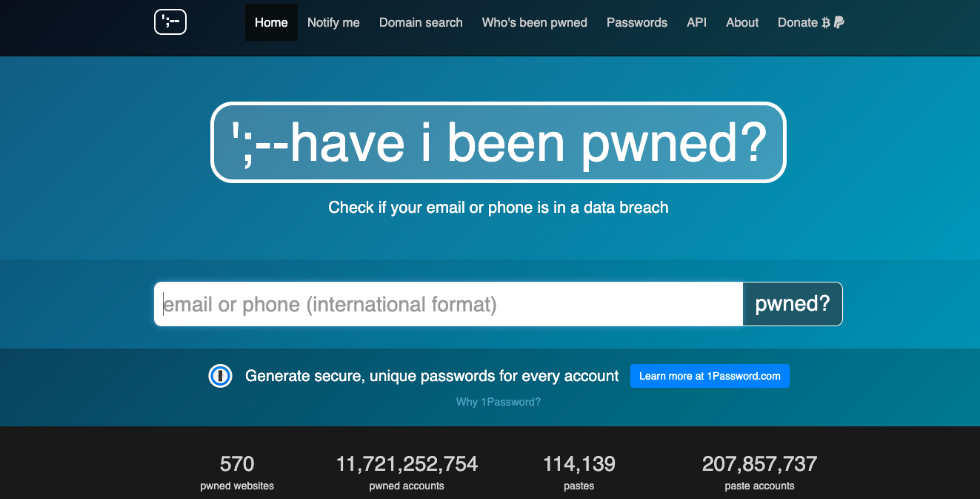Click the 1Password circular logo icon

point(220,376)
